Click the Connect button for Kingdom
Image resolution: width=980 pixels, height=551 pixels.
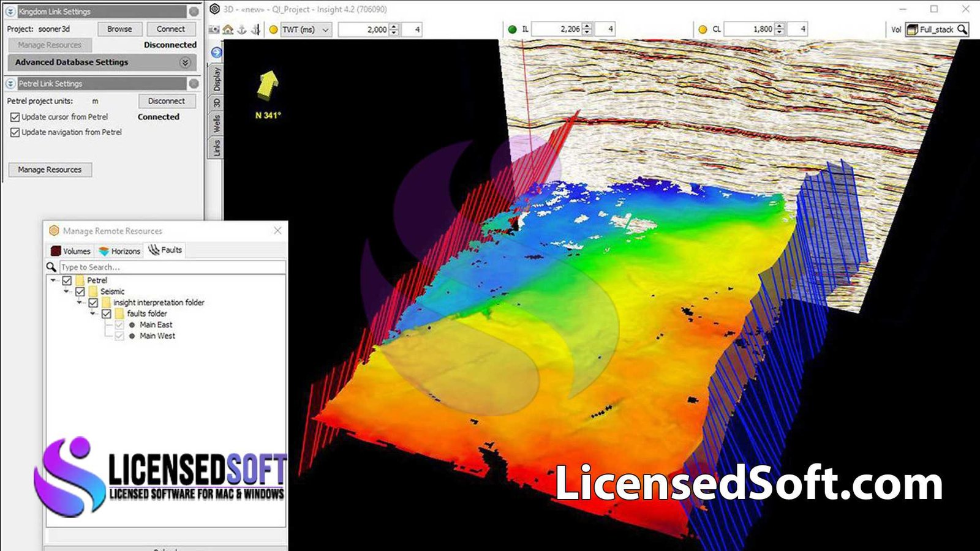(170, 29)
